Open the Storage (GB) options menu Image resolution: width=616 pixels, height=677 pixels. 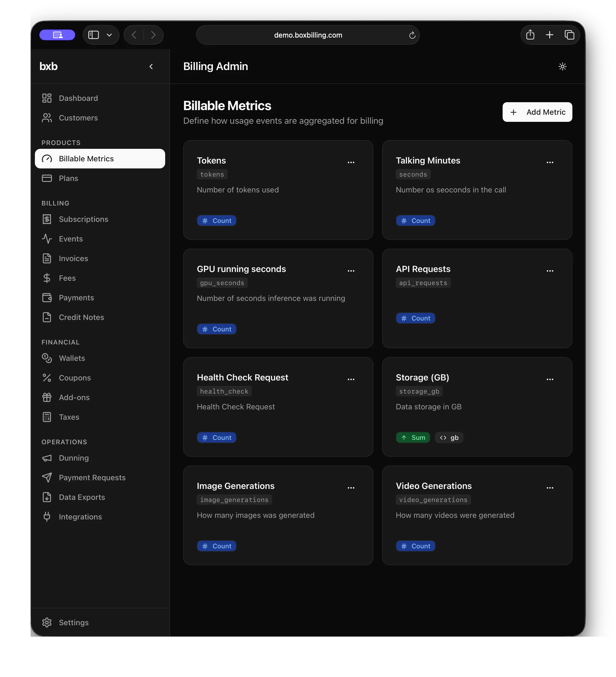pyautogui.click(x=550, y=379)
